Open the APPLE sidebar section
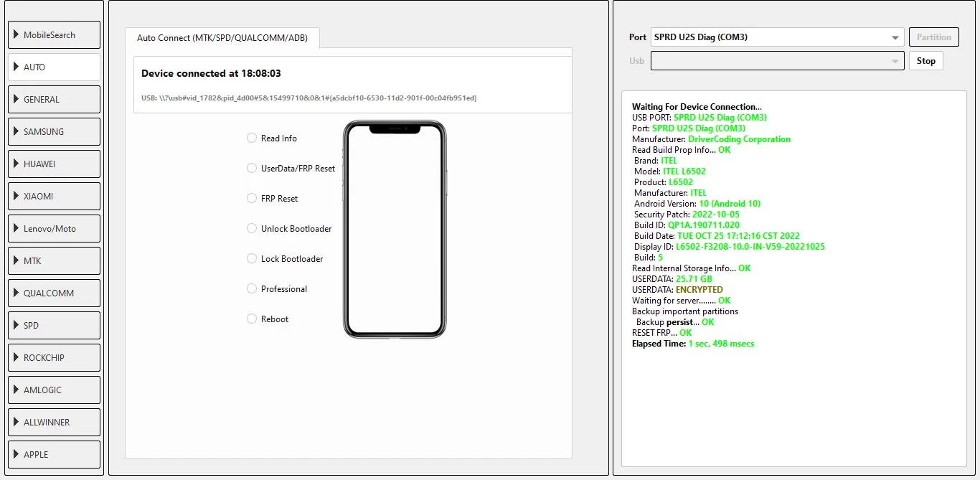The height and width of the screenshot is (480, 980). click(54, 455)
